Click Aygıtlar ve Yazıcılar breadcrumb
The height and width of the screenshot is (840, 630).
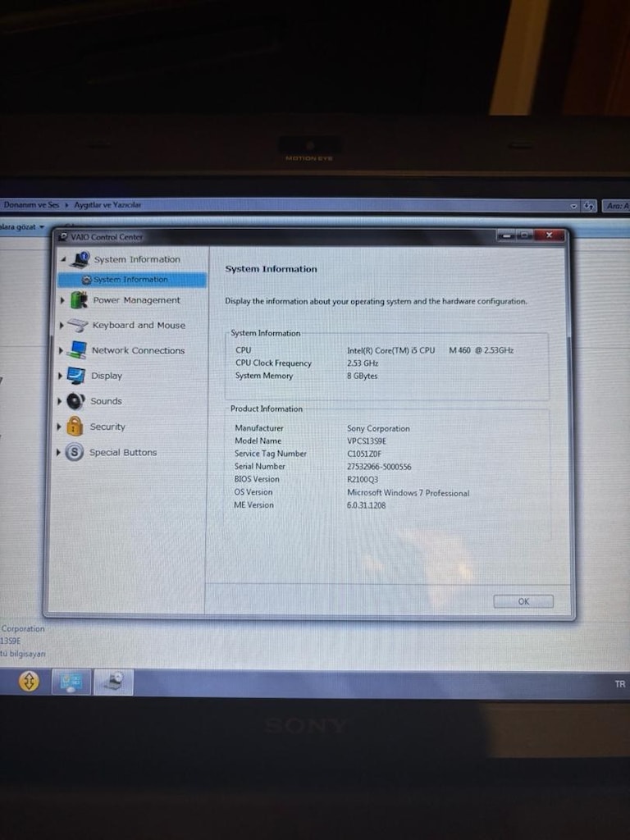coord(107,204)
